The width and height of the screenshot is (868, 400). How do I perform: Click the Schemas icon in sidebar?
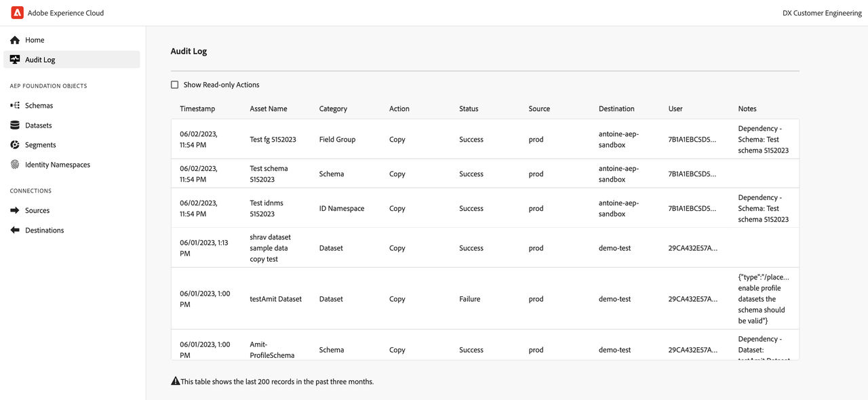coord(15,106)
